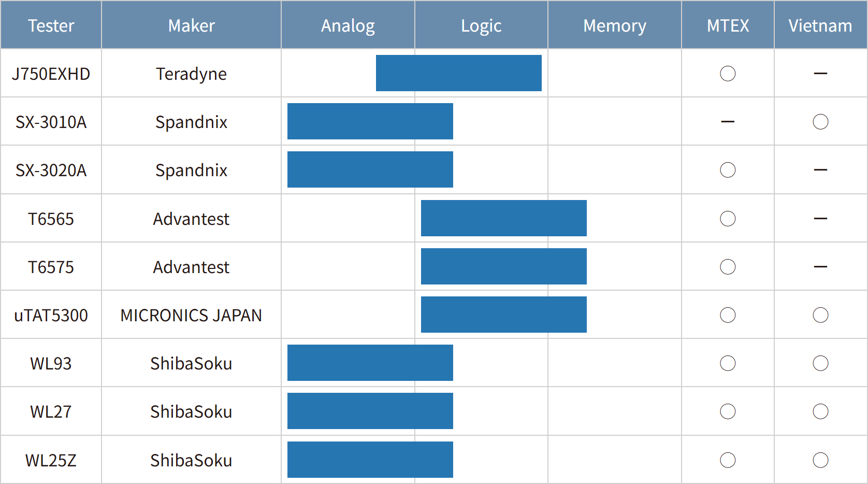This screenshot has height=484, width=868.
Task: Click the MTEX circle for J750EXHD
Action: point(728,74)
